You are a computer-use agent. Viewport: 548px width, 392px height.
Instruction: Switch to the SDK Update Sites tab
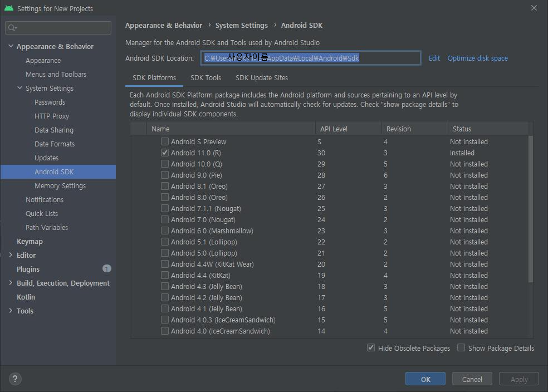click(262, 78)
